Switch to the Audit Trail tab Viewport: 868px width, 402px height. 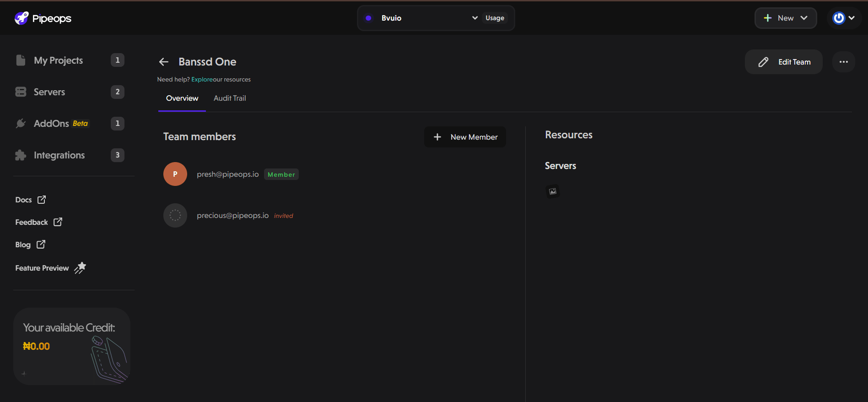[230, 98]
